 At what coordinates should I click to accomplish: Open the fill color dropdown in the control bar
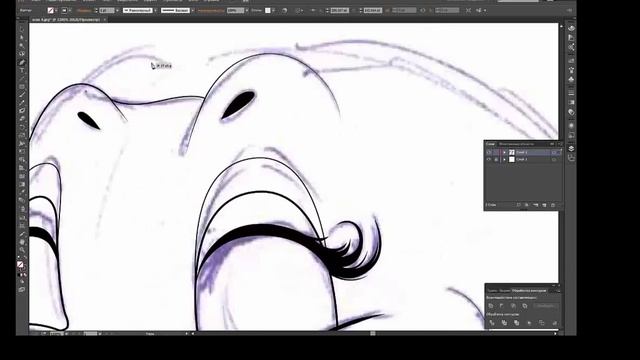[56, 11]
